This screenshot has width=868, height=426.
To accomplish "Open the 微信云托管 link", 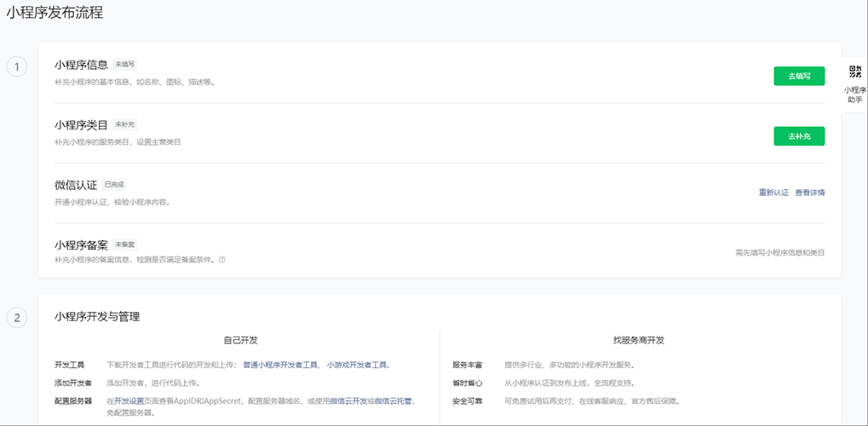I will (394, 400).
